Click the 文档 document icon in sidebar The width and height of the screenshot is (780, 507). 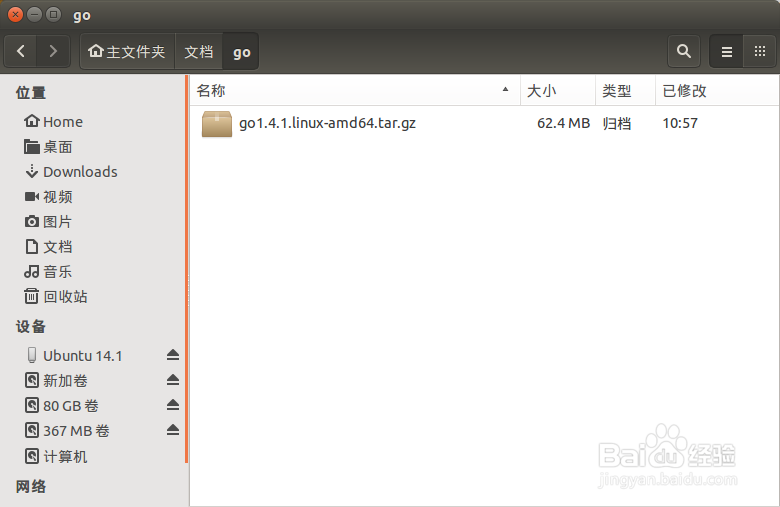click(32, 246)
